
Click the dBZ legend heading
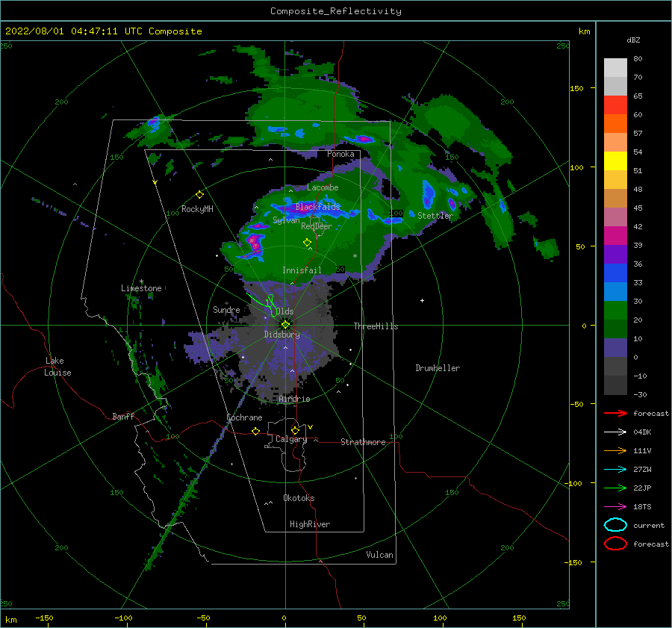(x=633, y=40)
